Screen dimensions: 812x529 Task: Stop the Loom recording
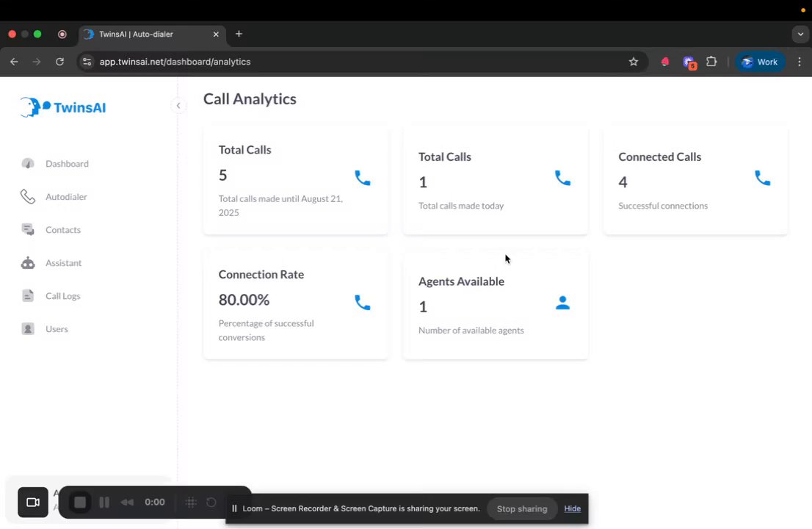80,503
